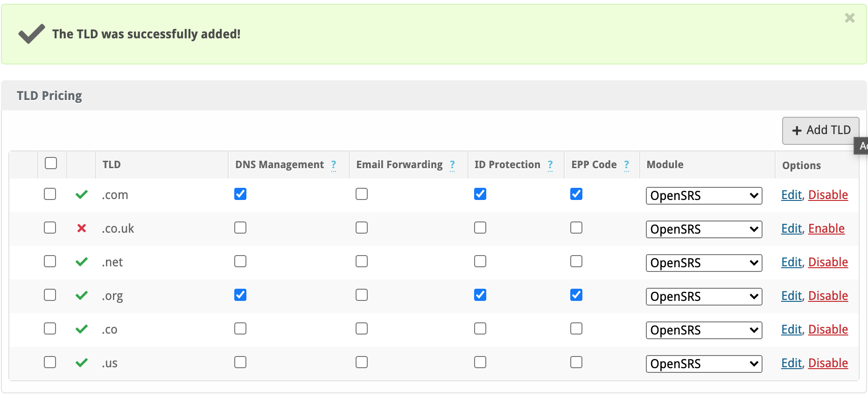
Task: Enable Email Forwarding for .net
Action: tap(362, 261)
